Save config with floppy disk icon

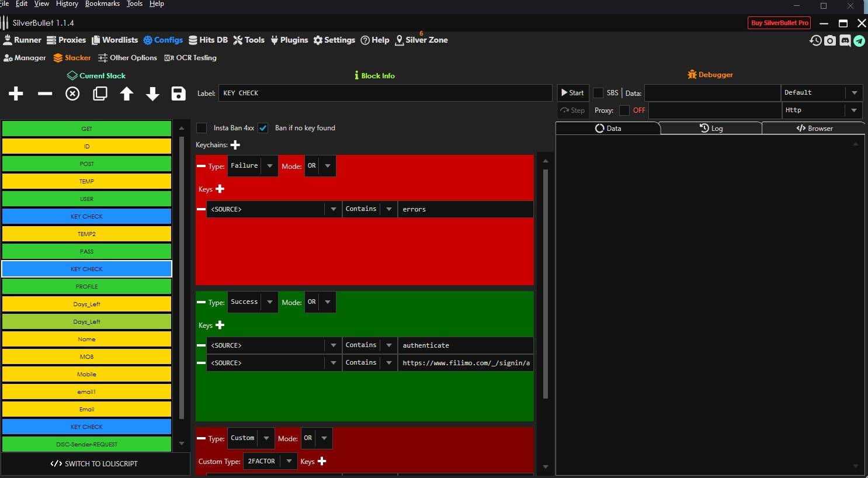(179, 93)
